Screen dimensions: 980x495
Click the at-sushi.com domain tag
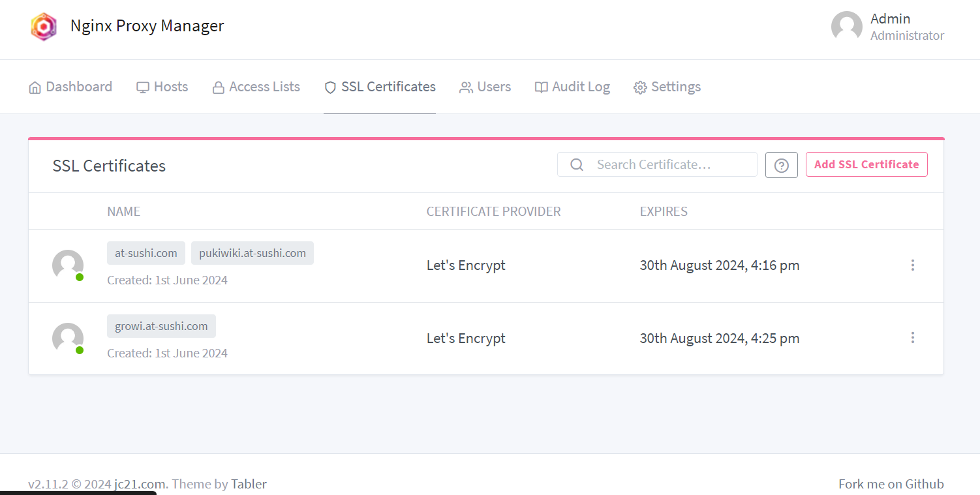click(146, 253)
